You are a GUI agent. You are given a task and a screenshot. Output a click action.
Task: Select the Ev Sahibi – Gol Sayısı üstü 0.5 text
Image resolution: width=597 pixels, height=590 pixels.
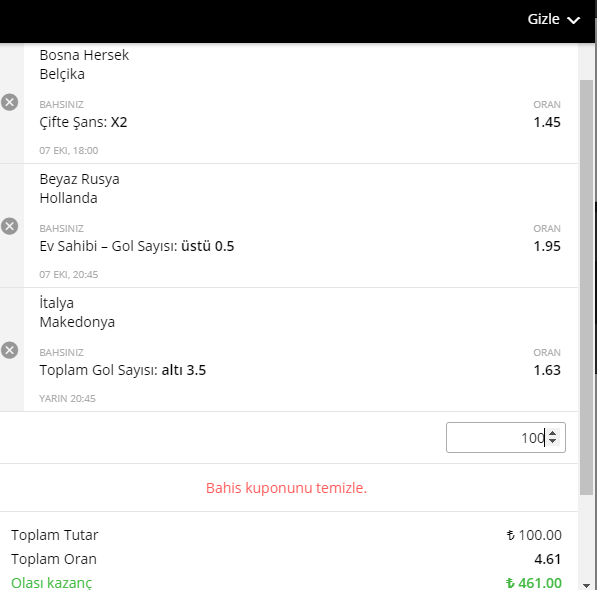coord(137,246)
